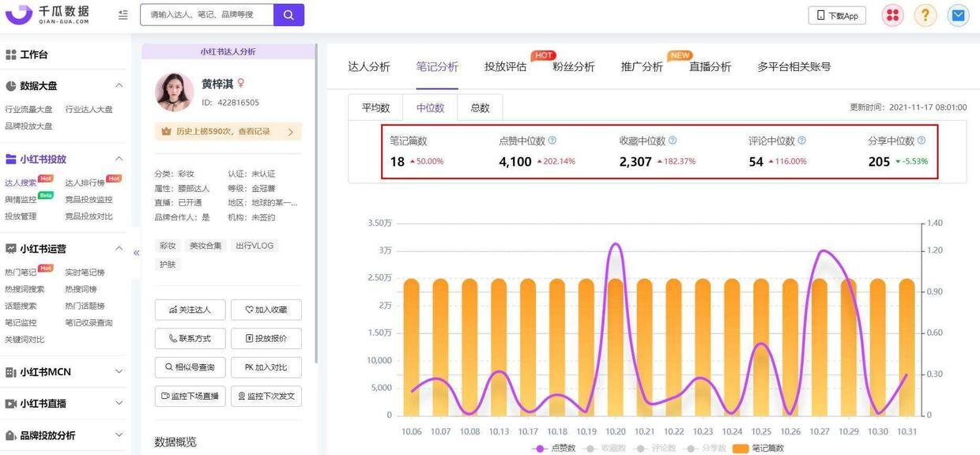Screen dimensions: 980x455
Task: Open the help question mark icon
Action: [925, 16]
